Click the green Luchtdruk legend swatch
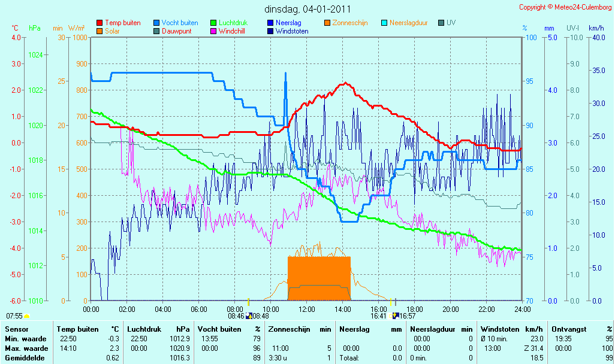 (213, 23)
